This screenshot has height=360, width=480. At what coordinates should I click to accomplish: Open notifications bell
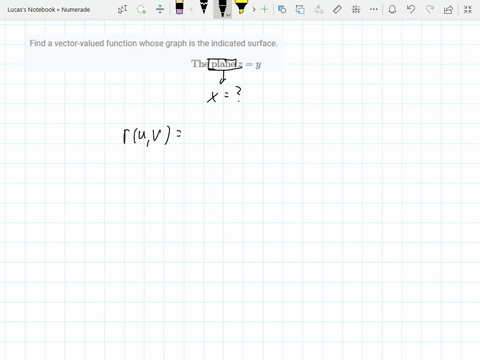[x=392, y=9]
